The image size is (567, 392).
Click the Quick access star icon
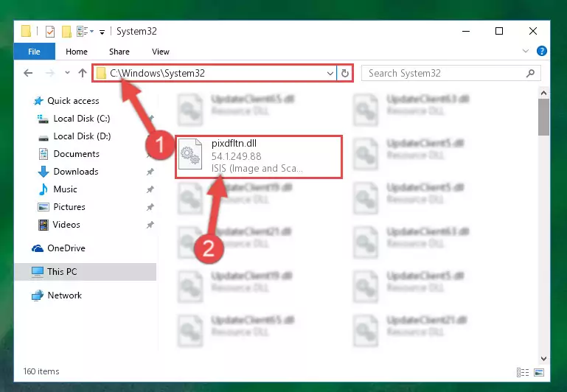38,101
